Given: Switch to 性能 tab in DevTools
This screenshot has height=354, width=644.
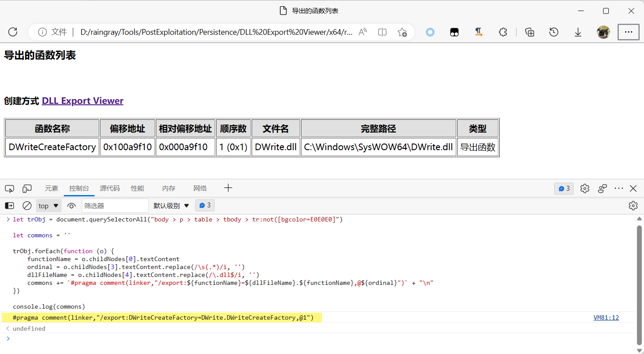Looking at the screenshot, I should pos(137,188).
